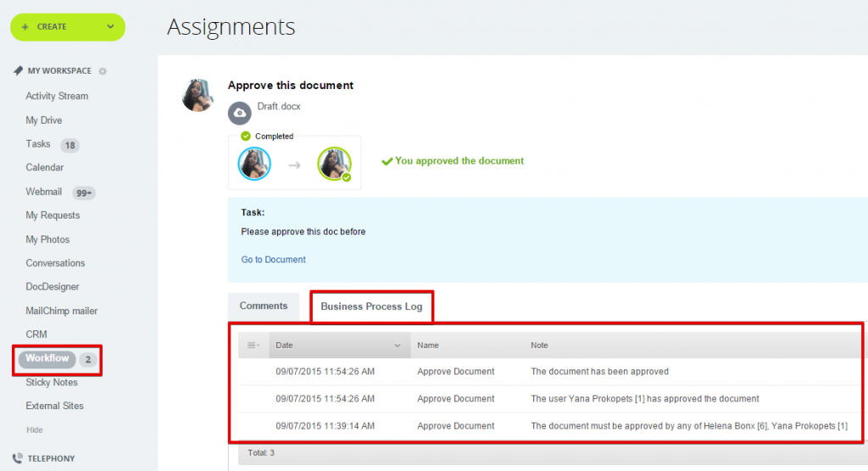Click the approved-document green check icon
Viewport: 868px width, 471px height.
coord(387,162)
